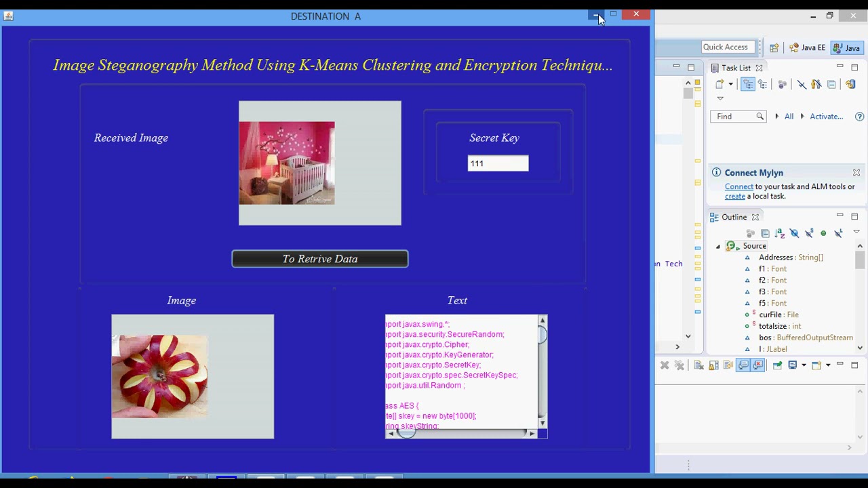Click the To Retrive Data button
The image size is (868, 488).
pyautogui.click(x=320, y=259)
